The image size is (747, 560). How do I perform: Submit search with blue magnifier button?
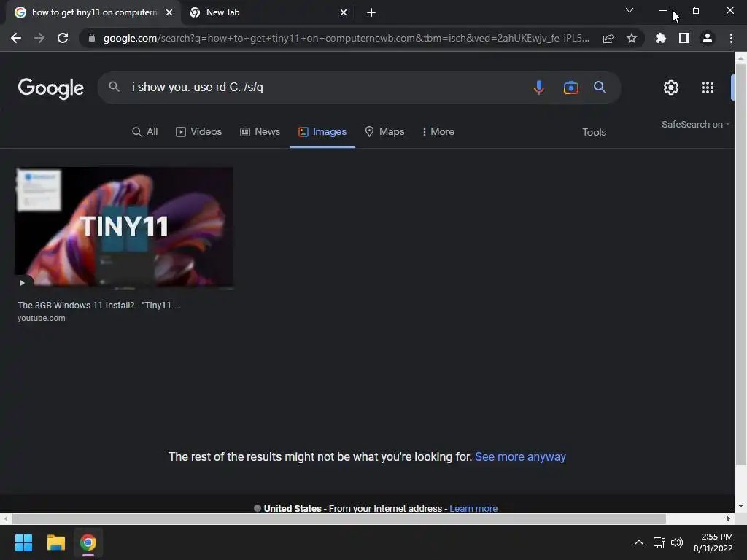coord(600,87)
